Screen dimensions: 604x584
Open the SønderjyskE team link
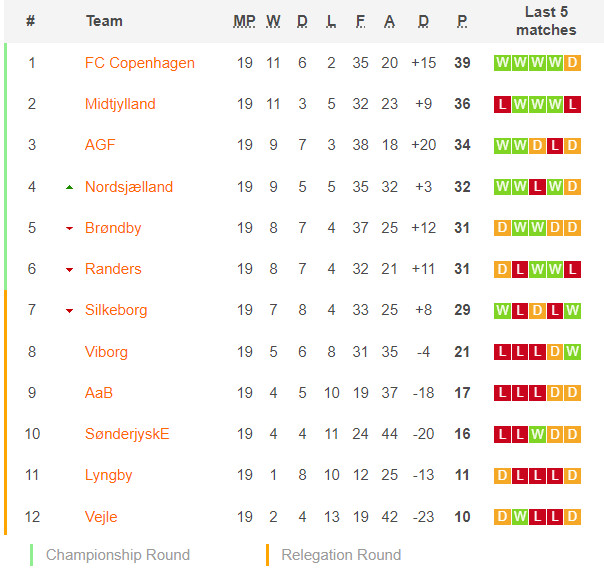[127, 434]
